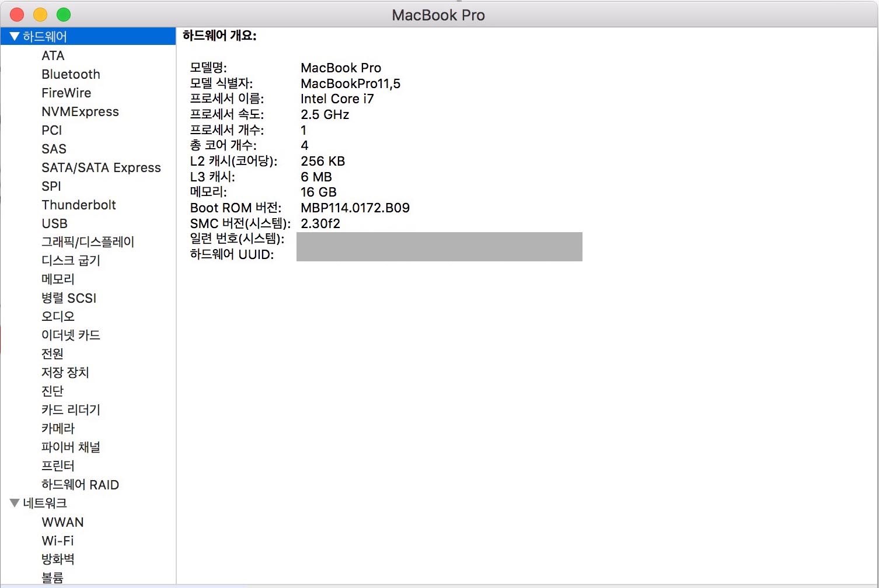The height and width of the screenshot is (588, 879).
Task: Select Wi-Fi under 네트워크
Action: tap(57, 541)
